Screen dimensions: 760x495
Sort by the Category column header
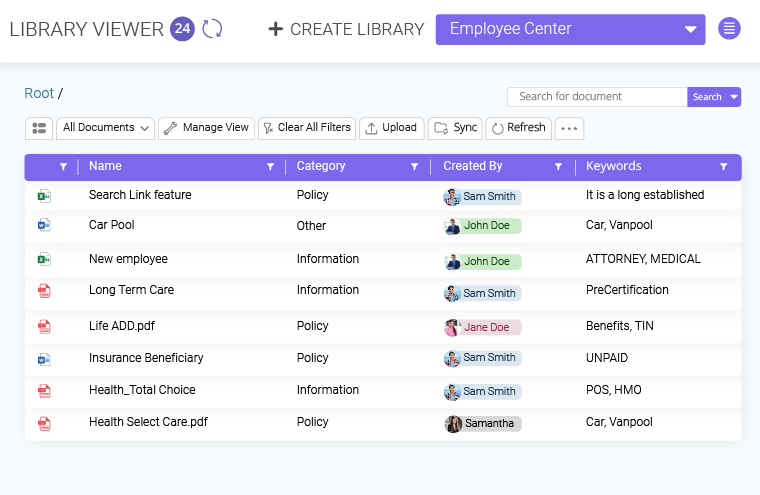pos(321,166)
